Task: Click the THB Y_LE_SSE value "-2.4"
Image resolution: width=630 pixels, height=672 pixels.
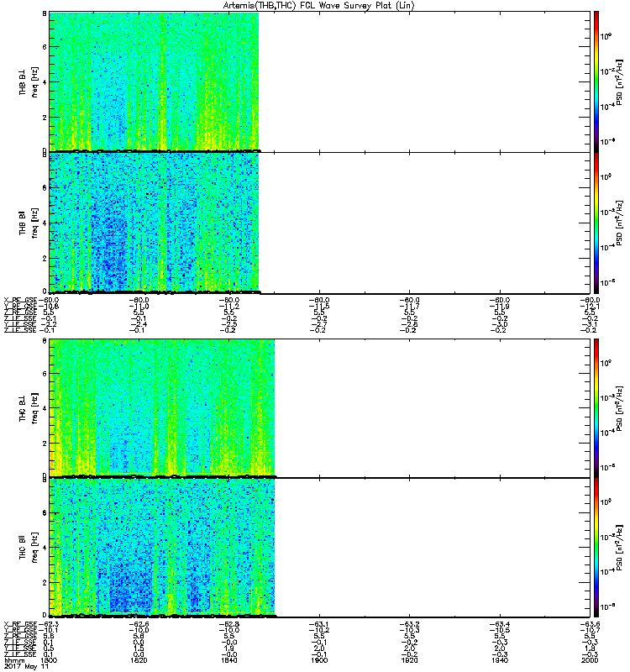Action: (x=139, y=325)
